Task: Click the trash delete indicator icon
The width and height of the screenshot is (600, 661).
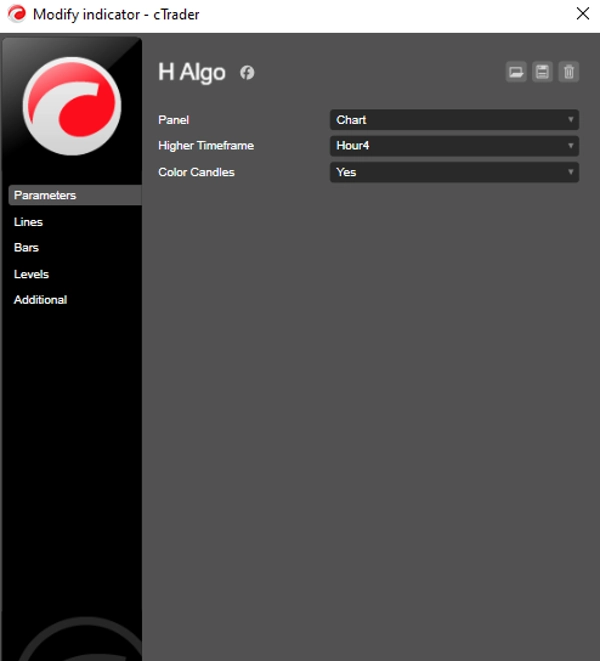Action: point(569,72)
